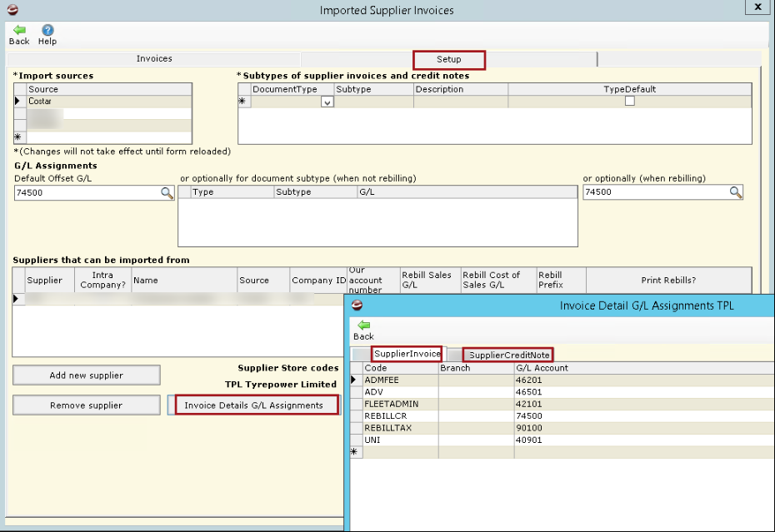Click app icon in Imported Supplier Invoices titlebar
This screenshot has width=775, height=532.
click(12, 10)
